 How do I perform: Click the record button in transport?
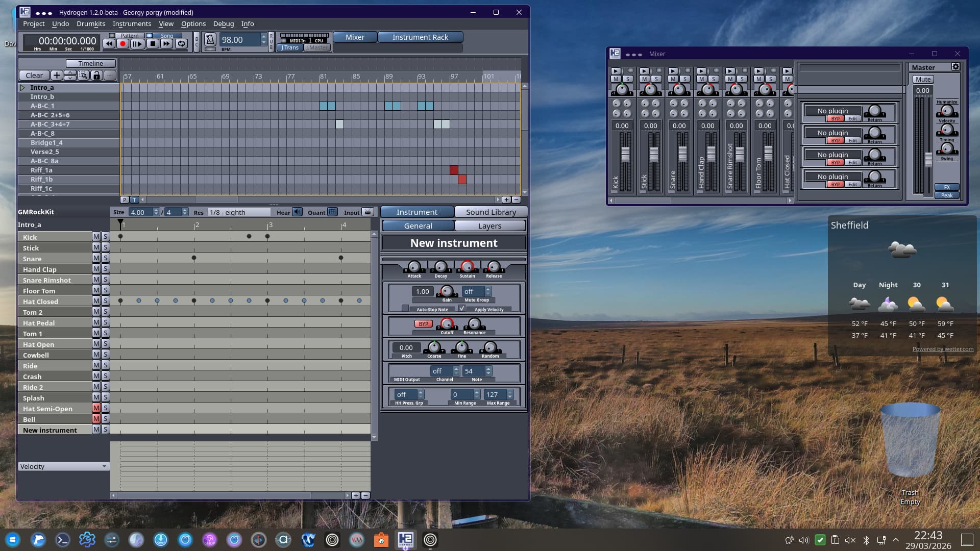122,44
